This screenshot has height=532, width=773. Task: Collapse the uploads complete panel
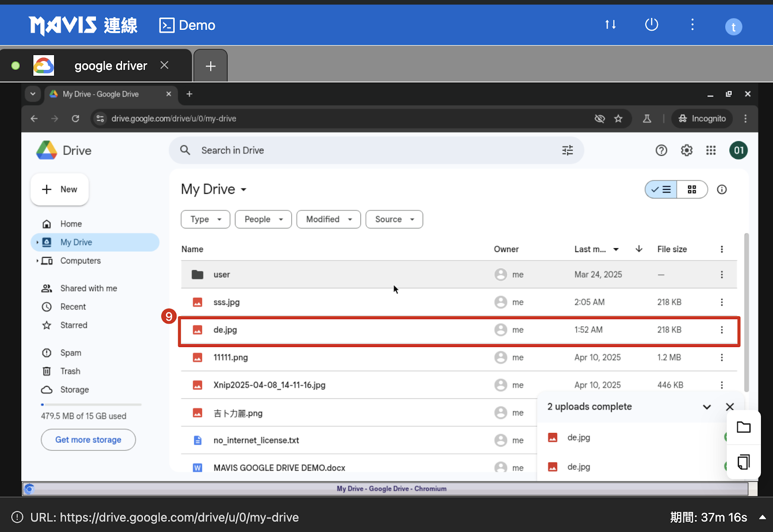(x=707, y=407)
